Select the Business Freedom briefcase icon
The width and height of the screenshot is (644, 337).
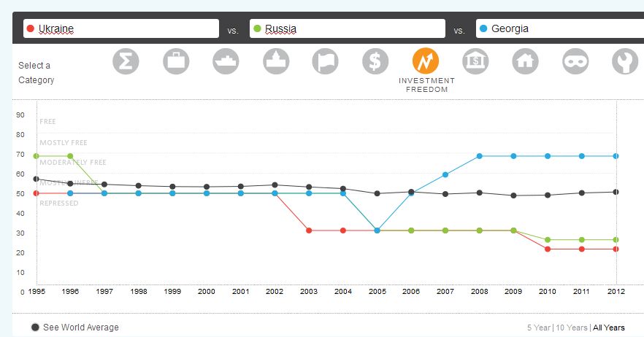pos(176,61)
